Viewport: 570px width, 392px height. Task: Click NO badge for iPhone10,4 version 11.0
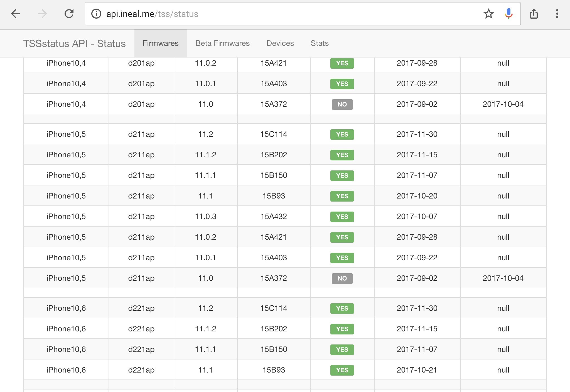pyautogui.click(x=342, y=104)
